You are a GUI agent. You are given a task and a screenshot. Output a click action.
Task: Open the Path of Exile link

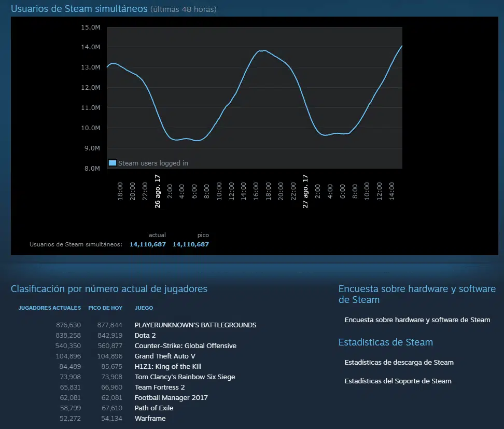point(154,408)
